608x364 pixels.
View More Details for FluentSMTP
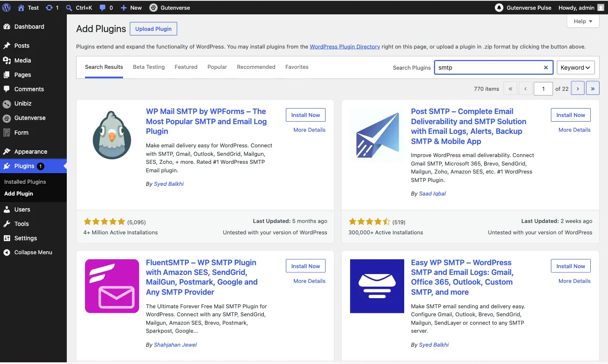(309, 281)
